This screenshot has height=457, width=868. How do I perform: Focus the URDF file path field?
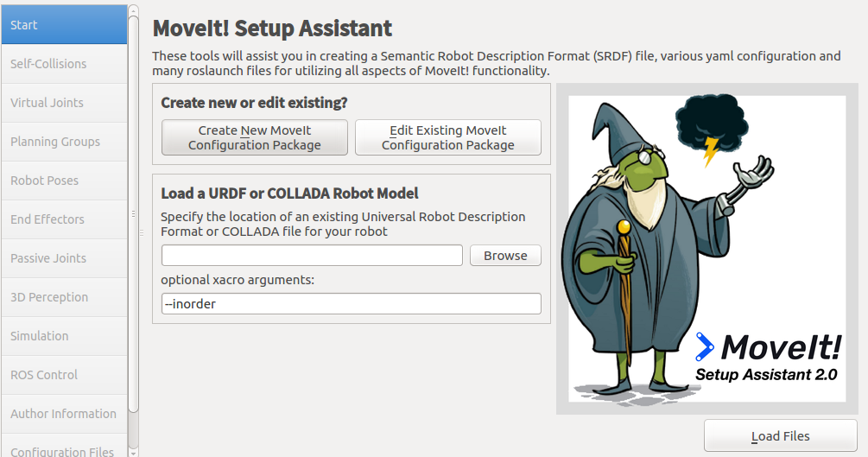click(x=312, y=256)
